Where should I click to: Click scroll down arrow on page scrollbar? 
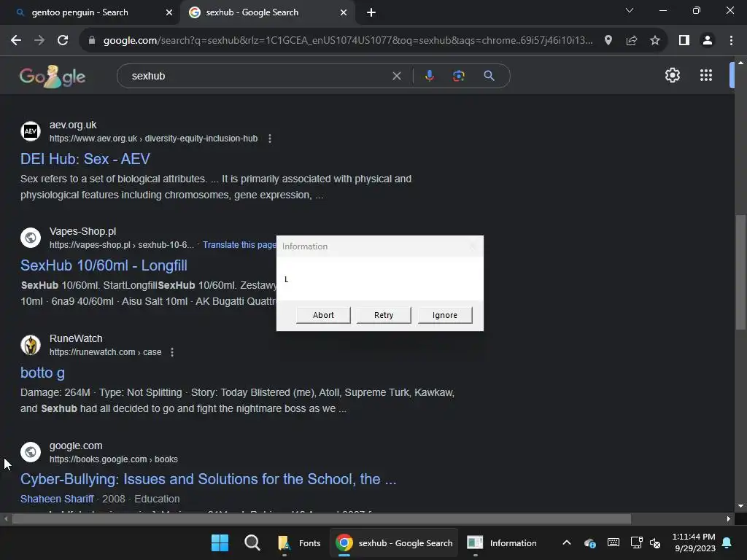(740, 506)
